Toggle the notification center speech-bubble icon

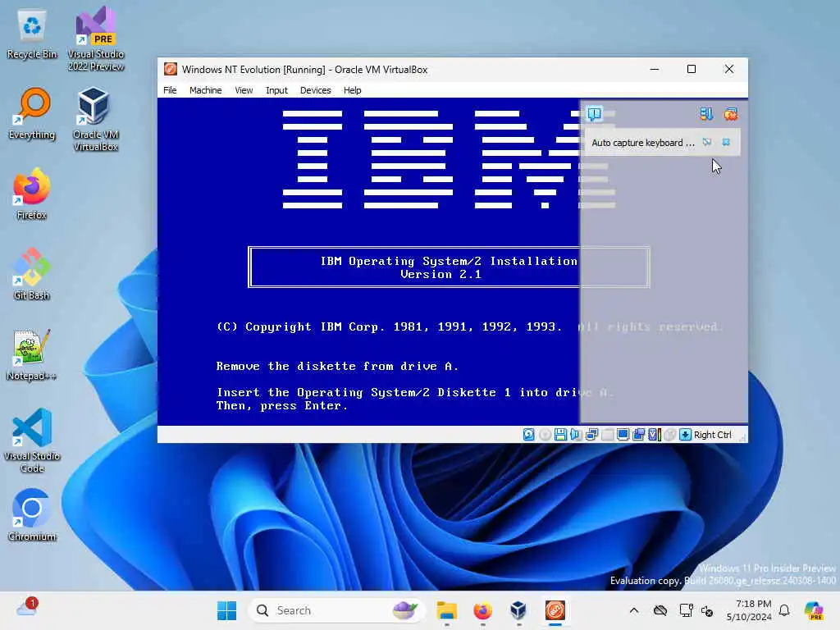pyautogui.click(x=595, y=114)
